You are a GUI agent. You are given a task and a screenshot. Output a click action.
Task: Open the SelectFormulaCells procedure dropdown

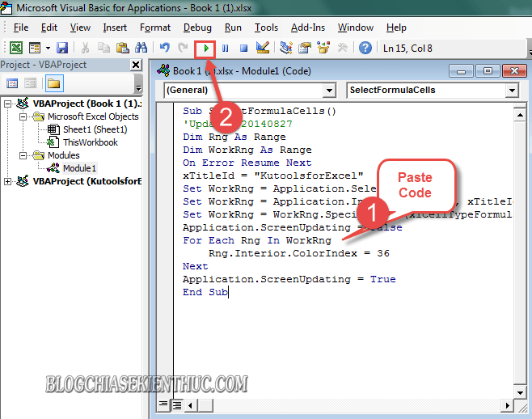(512, 91)
